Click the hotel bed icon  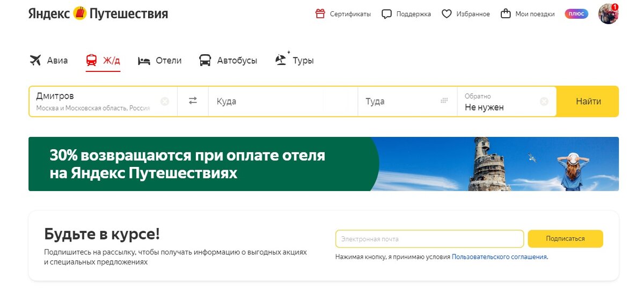coord(144,61)
